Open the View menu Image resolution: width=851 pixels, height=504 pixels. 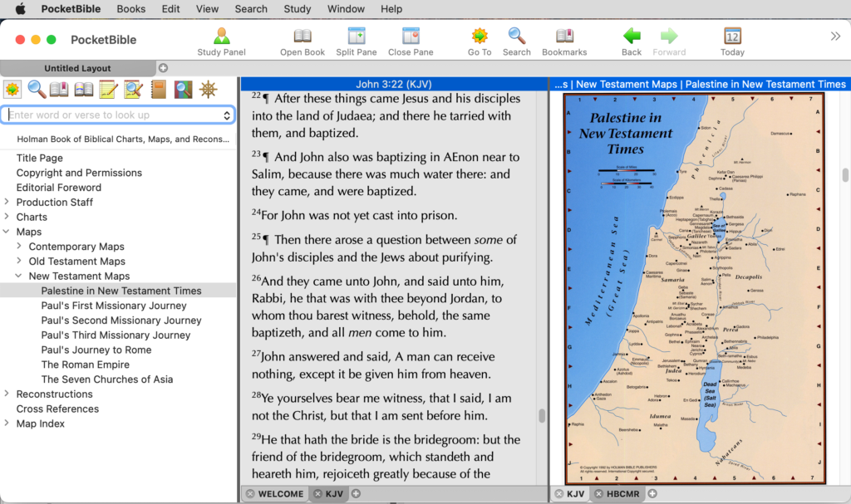click(207, 8)
